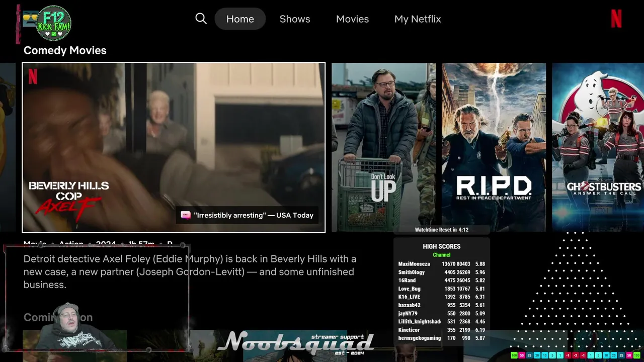Click the Love_Bug score row
The image size is (644, 362).
(x=441, y=289)
